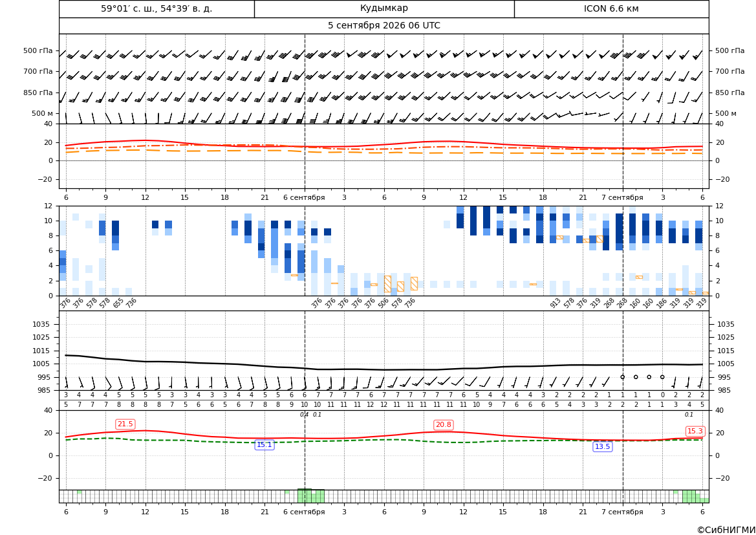The width and height of the screenshot is (756, 535).
Task: Click the 7 сентября bottom axis marker
Action: coord(622,512)
